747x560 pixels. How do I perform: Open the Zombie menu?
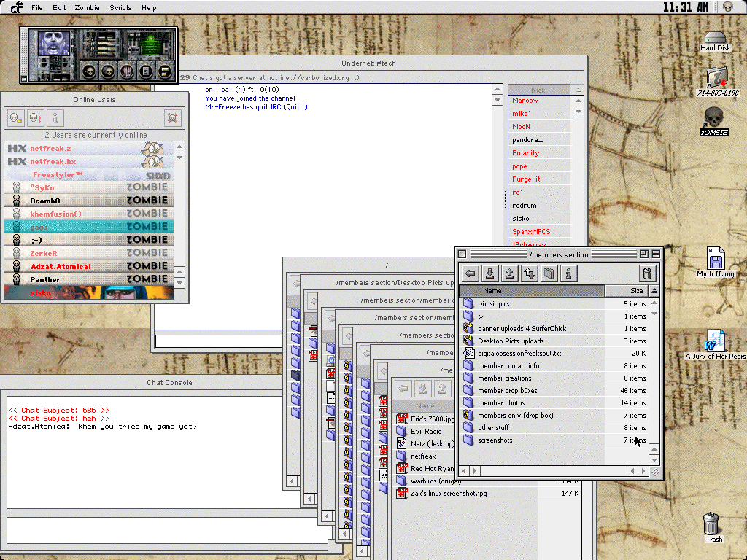pyautogui.click(x=88, y=7)
